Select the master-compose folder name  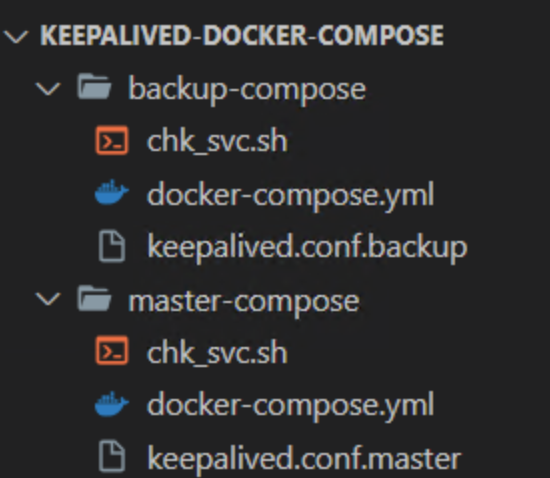[244, 302]
